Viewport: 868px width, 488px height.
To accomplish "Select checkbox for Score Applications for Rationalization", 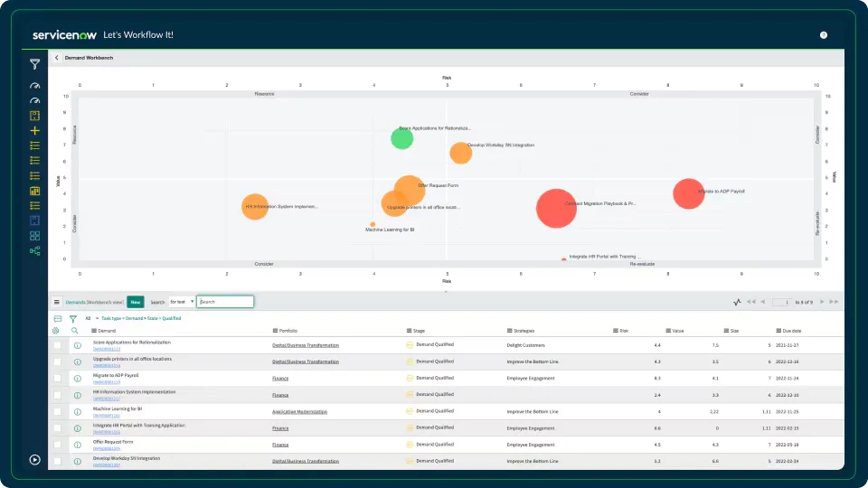I will (x=57, y=345).
